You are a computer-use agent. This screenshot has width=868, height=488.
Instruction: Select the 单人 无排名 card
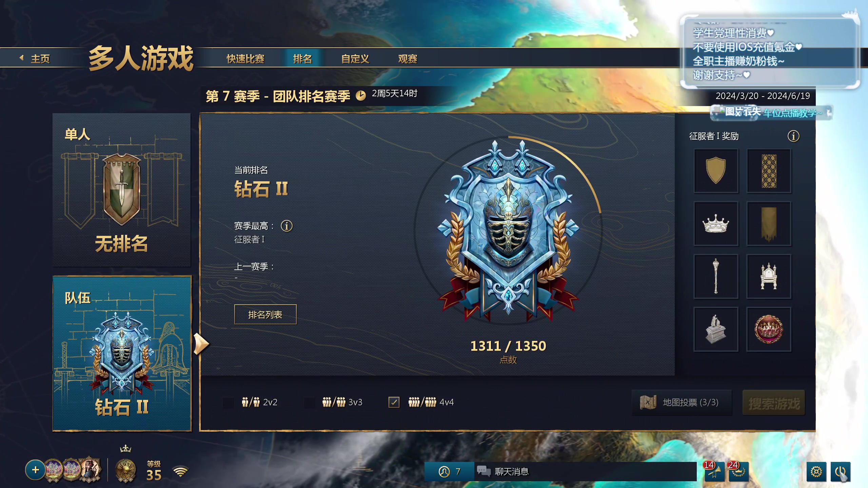click(121, 190)
